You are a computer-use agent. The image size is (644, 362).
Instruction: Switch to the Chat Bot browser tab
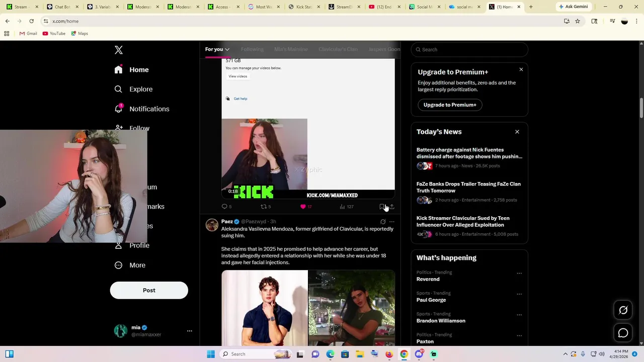[x=62, y=7]
